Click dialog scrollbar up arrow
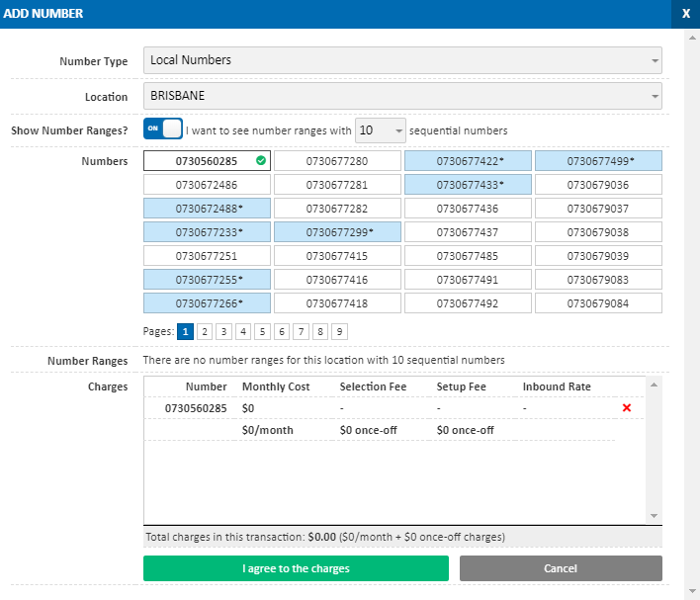The width and height of the screenshot is (700, 600). coord(692,38)
